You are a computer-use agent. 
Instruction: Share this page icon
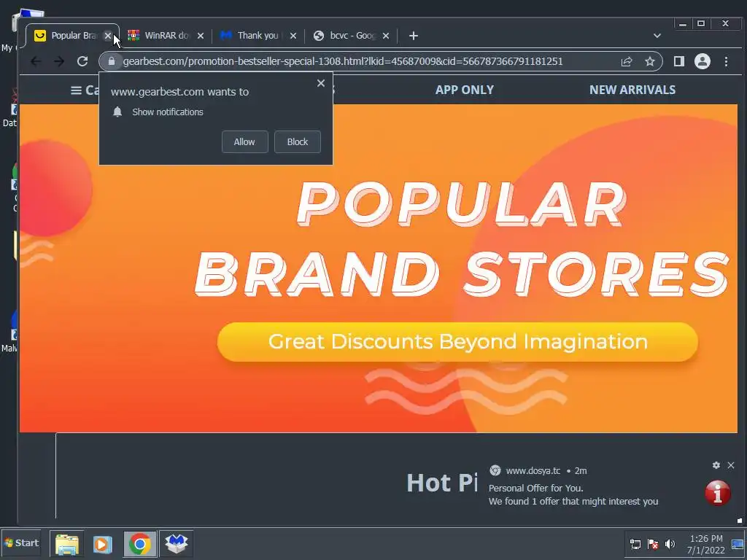click(x=627, y=61)
